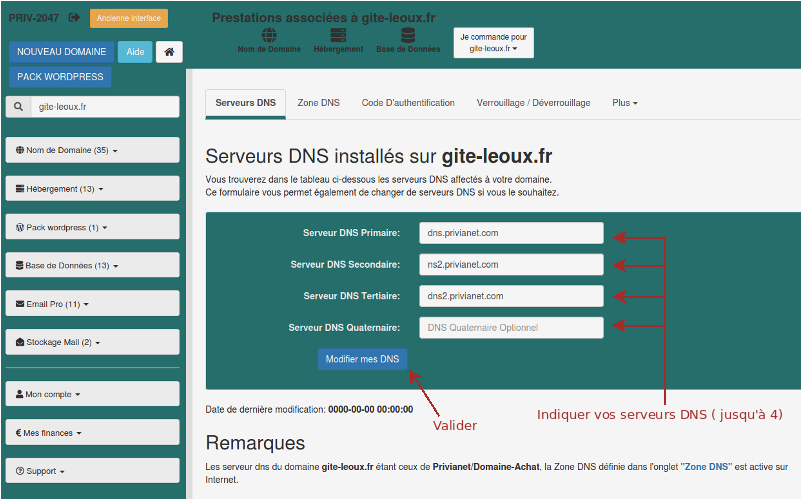
Task: Expand Stockage Mail (2) sidebar menu
Action: pos(93,342)
